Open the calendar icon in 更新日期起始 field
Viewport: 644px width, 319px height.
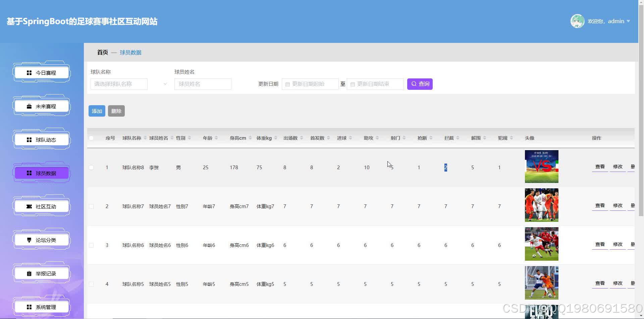pos(287,84)
